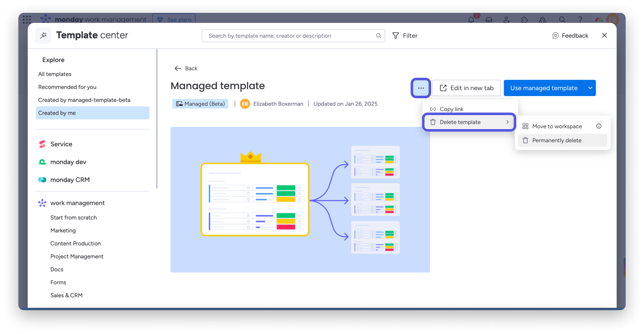Select Project Management
Viewport: 644px width, 334px height.
[77, 256]
